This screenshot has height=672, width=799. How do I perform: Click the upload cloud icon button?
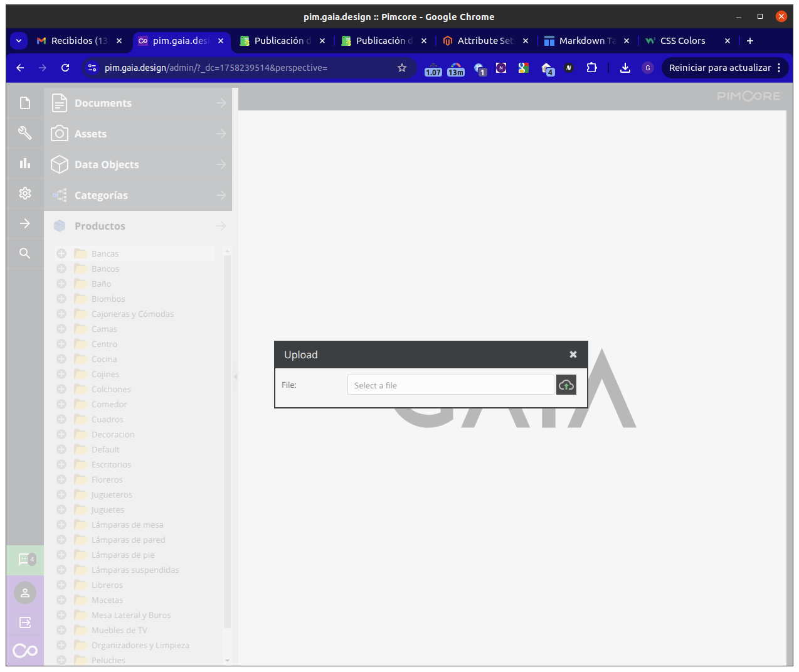566,385
